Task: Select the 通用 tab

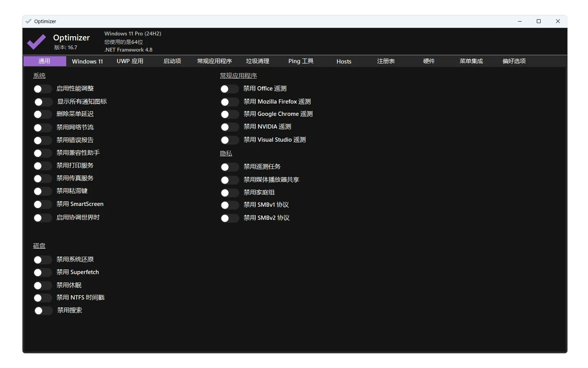Action: coord(45,61)
